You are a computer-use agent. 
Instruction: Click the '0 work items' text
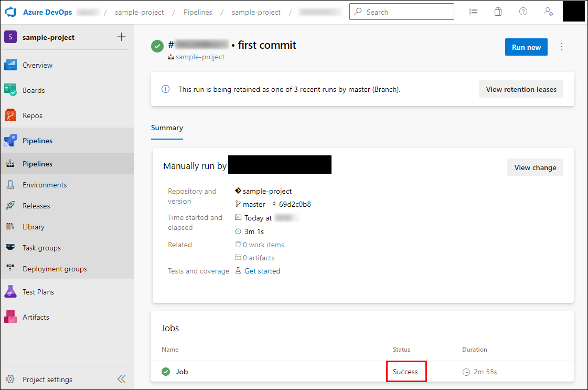coord(264,245)
